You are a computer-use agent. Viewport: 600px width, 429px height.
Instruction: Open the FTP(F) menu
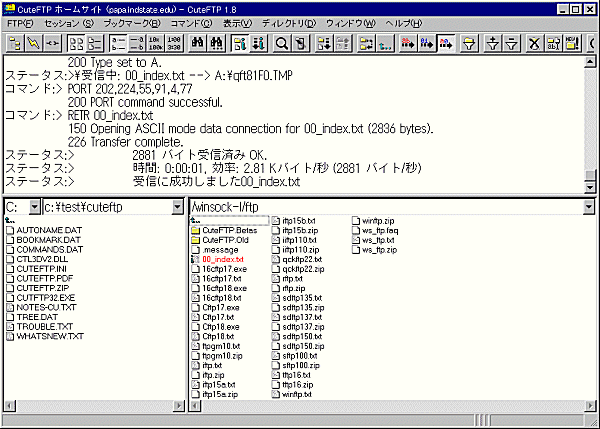(20, 24)
